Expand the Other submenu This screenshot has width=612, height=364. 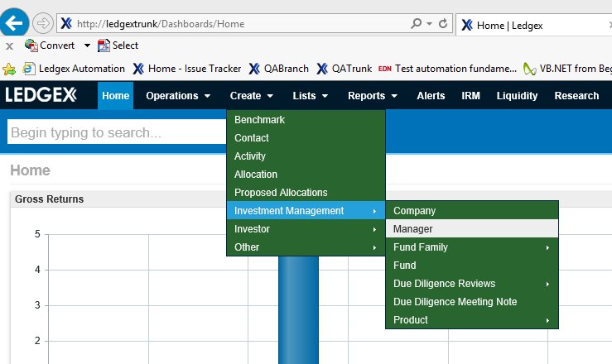[x=306, y=247]
